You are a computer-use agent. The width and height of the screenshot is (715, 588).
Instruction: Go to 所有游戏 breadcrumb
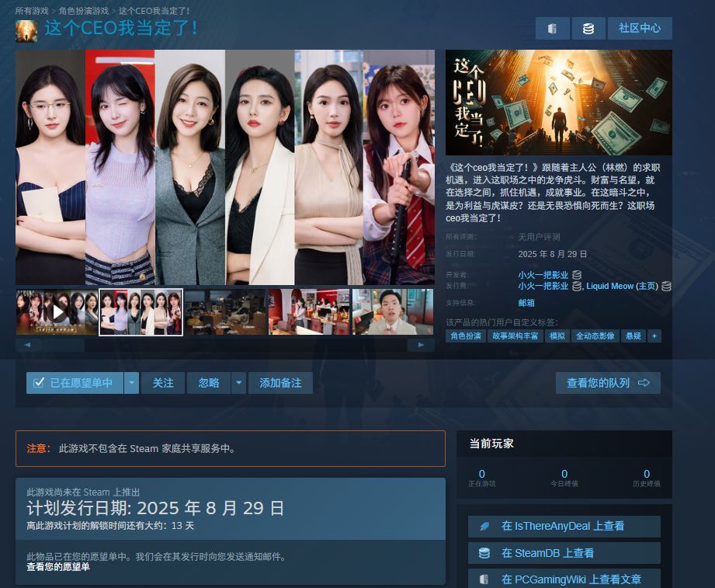point(32,11)
